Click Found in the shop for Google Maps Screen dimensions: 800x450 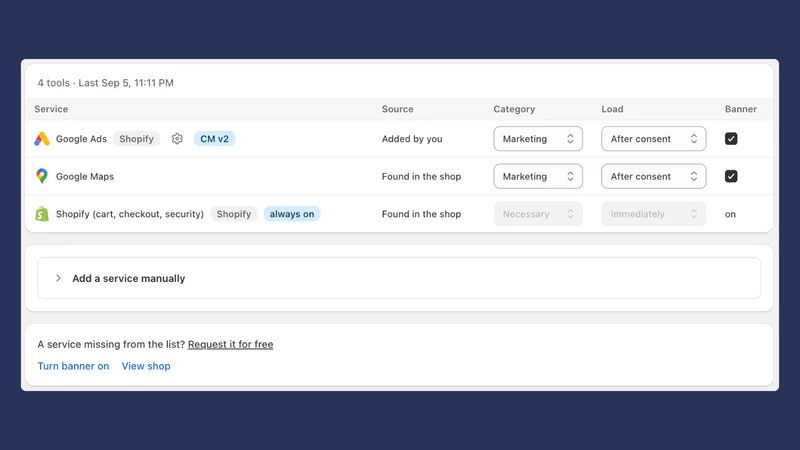tap(421, 177)
